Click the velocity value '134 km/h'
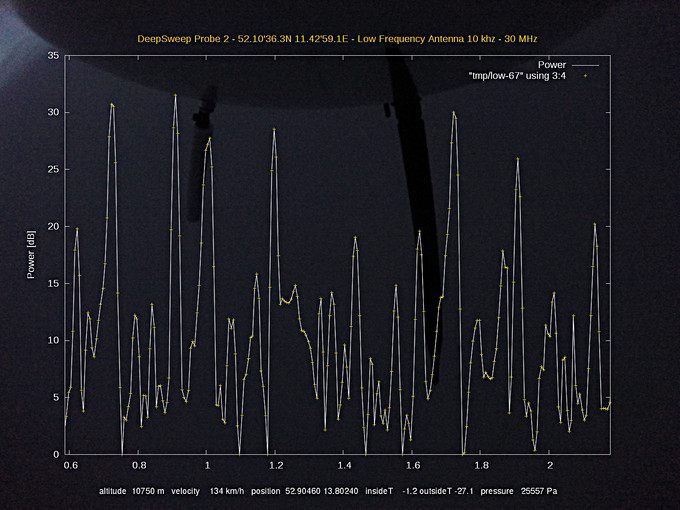Screen dimensions: 680x510 [227, 491]
